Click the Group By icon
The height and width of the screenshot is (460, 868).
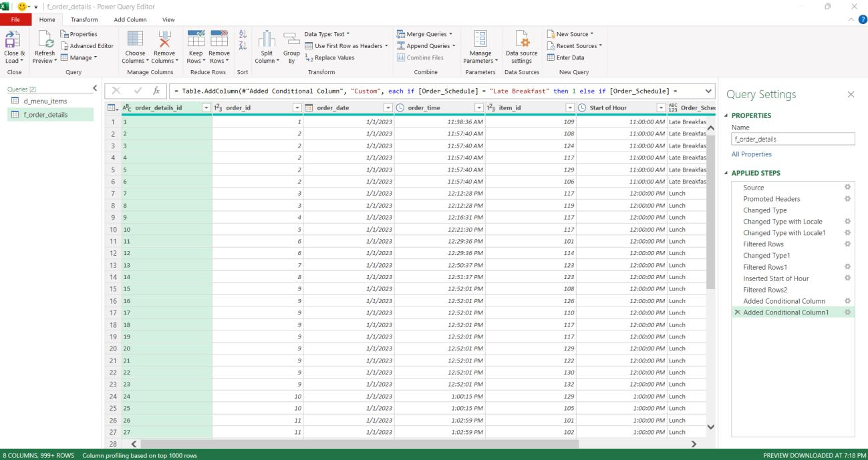[291, 39]
